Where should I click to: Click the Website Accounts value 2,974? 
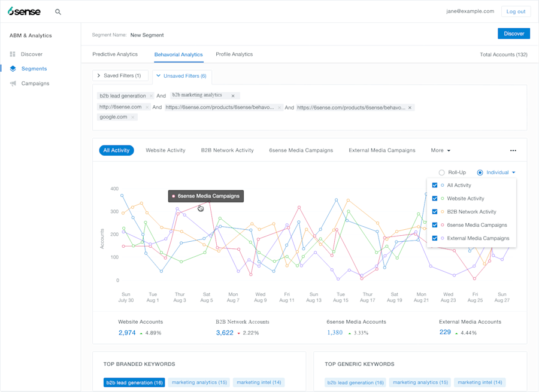coord(127,333)
